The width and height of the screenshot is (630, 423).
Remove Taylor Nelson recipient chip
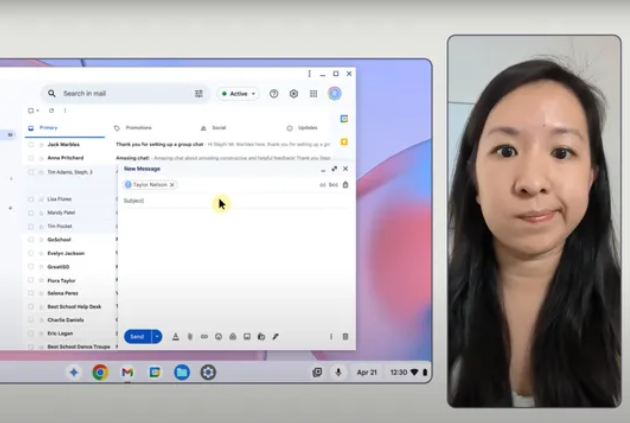[172, 185]
